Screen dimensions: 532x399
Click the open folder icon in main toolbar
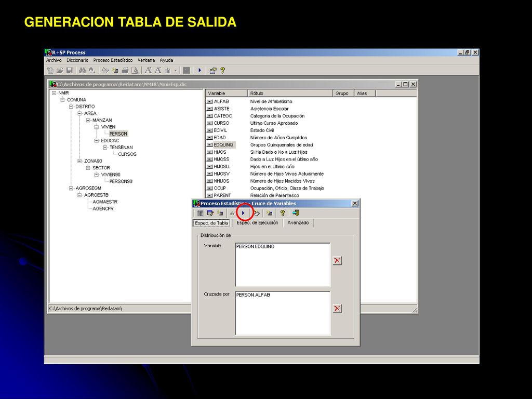pos(60,71)
